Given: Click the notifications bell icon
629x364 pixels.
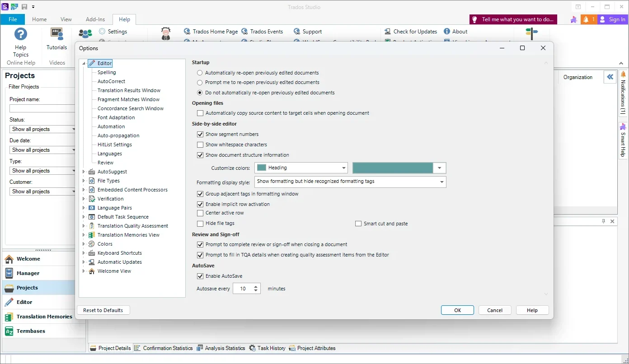Looking at the screenshot, I should (x=586, y=19).
